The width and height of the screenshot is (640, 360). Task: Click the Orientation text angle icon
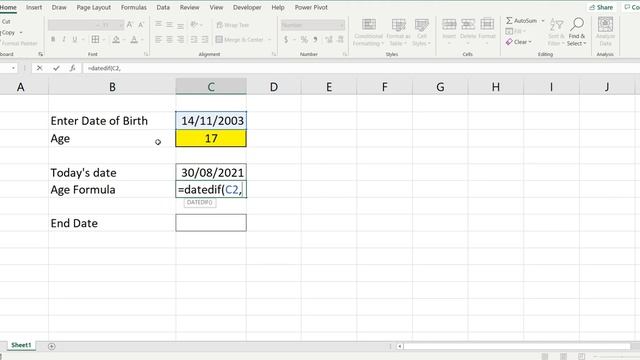point(195,24)
